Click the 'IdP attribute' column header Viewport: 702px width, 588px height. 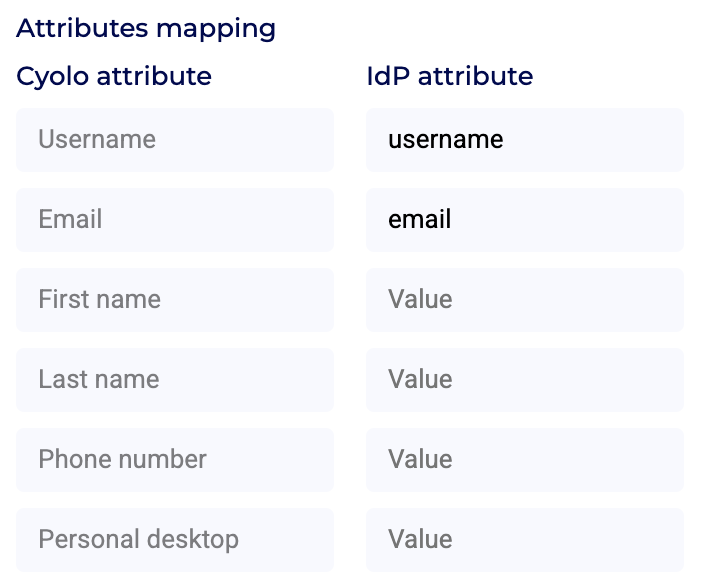[450, 76]
